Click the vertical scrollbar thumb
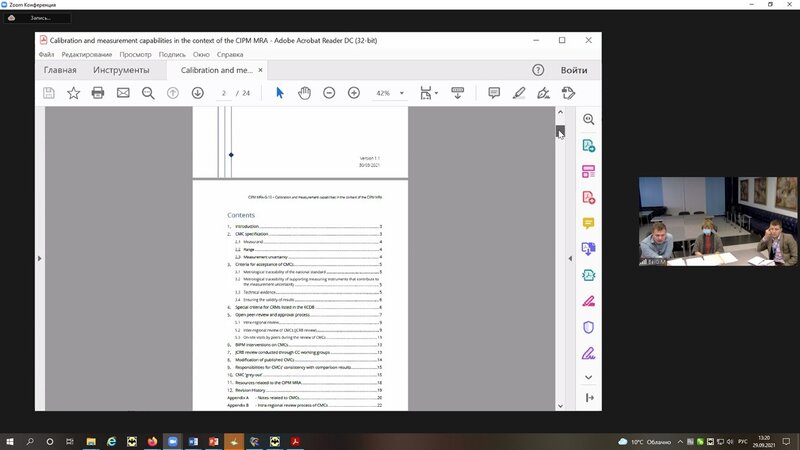 point(561,132)
